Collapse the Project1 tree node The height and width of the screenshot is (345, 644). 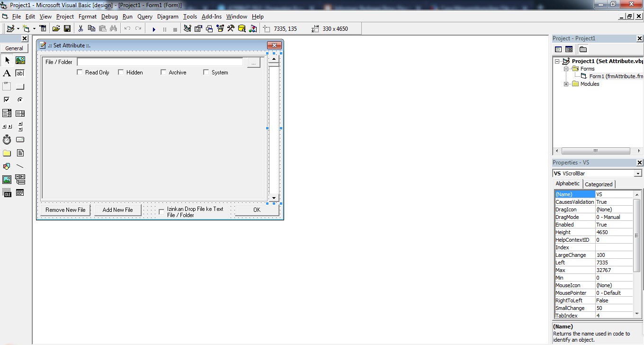(558, 61)
